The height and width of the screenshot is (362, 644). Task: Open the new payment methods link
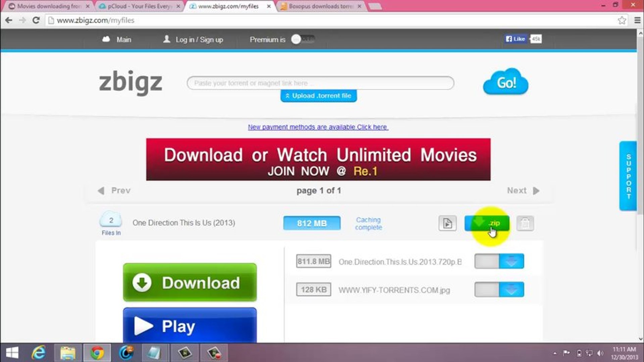[x=318, y=127]
